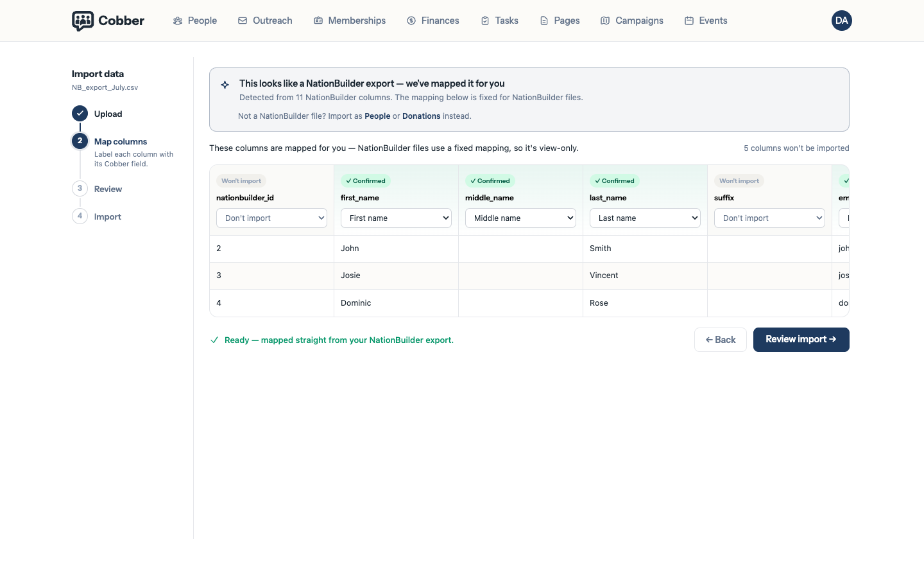
Task: Open the first_name mapping dropdown
Action: (x=396, y=218)
